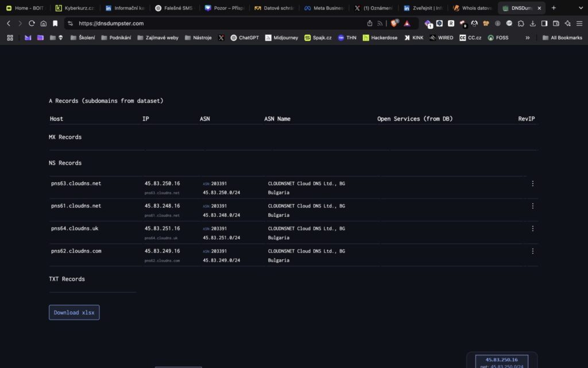Open the Midjourney bookmark

pyautogui.click(x=281, y=37)
